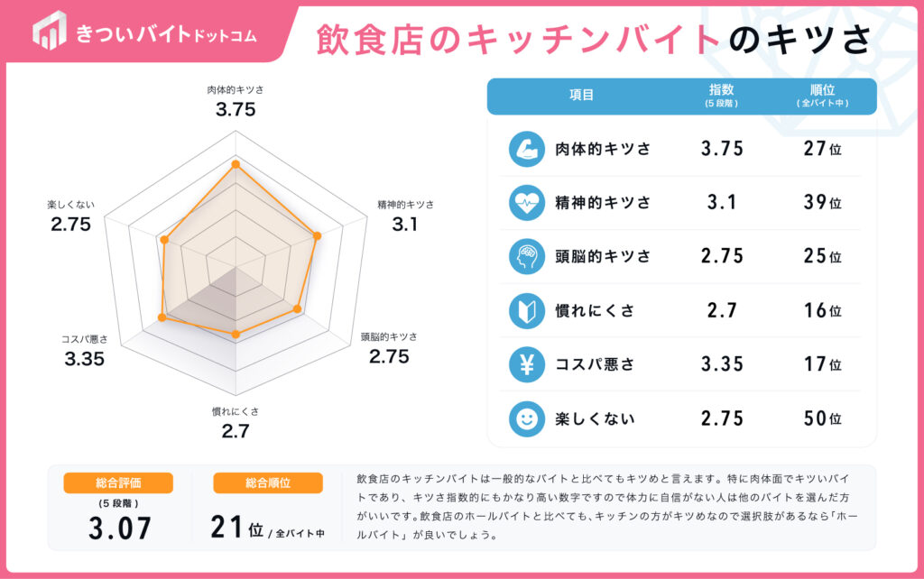Click the overall score value 3.07

point(120,528)
